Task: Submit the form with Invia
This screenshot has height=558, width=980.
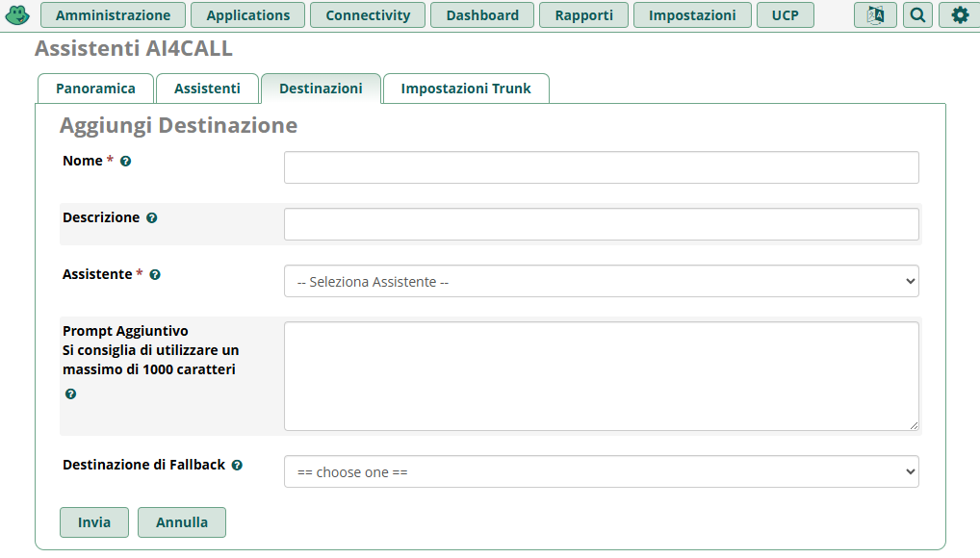Action: (93, 522)
